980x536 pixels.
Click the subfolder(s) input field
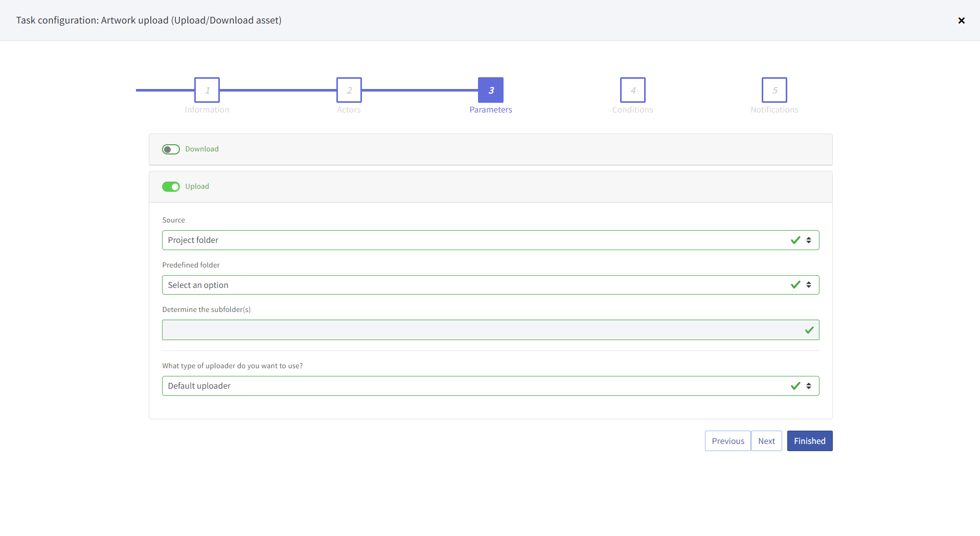[481, 330]
